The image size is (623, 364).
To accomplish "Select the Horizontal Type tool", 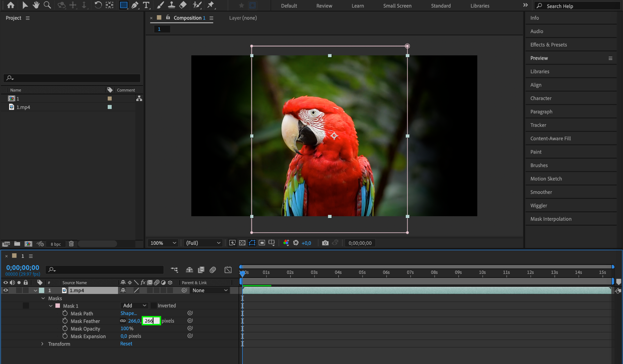I will tap(146, 5).
